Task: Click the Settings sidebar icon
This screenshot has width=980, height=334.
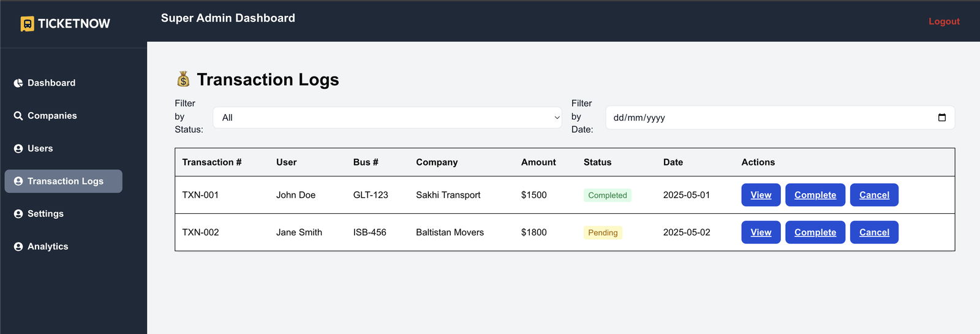Action: coord(18,214)
